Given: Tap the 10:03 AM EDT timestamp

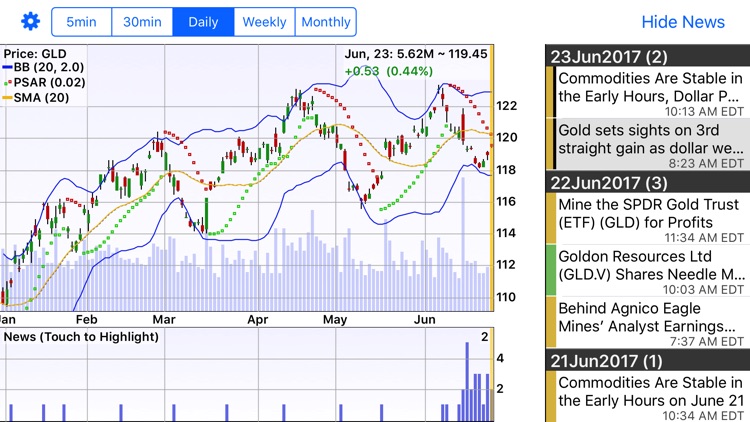Looking at the screenshot, I should 703,289.
